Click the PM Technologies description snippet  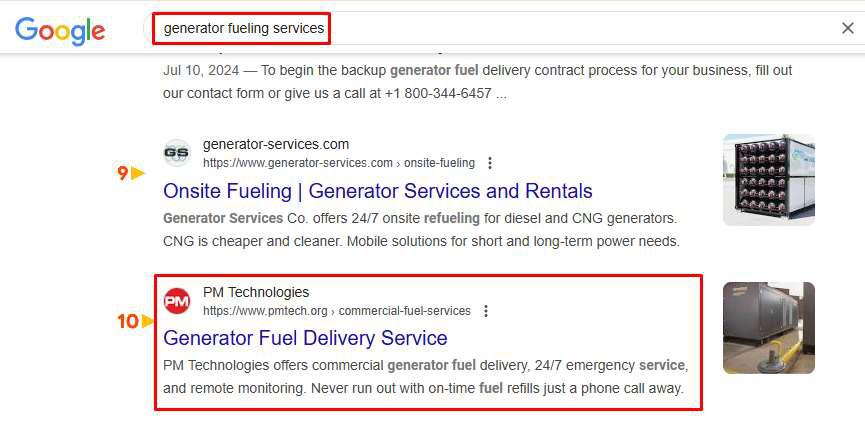(425, 376)
